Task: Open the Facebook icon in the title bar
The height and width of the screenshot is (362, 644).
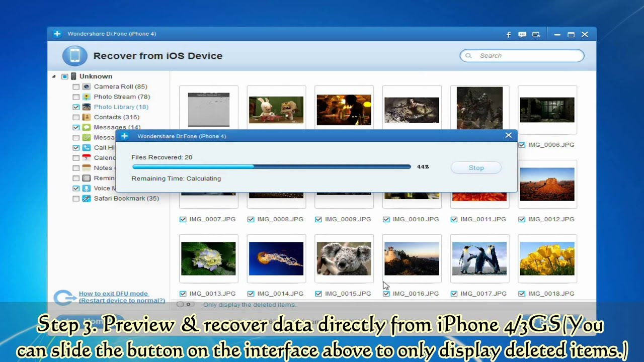Action: [x=509, y=35]
